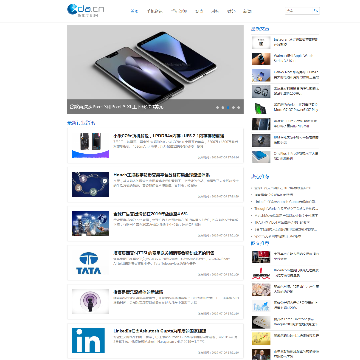
Task: Click the blue globe site logo
Action: coord(85,10)
